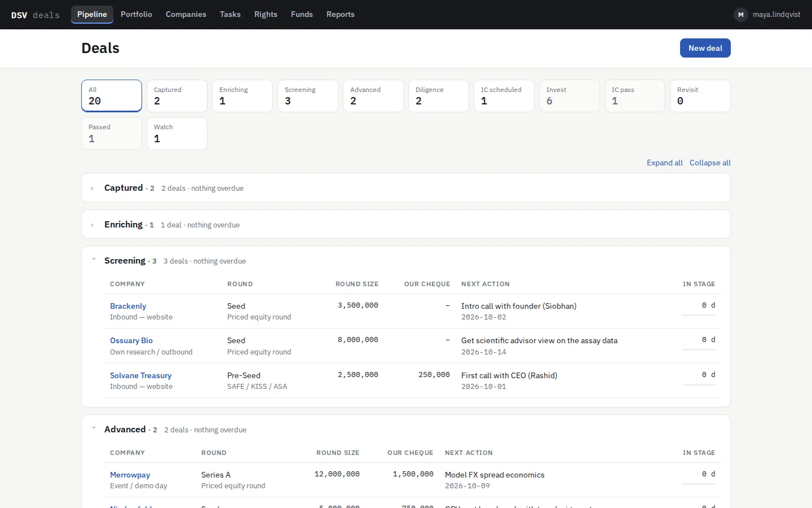Click 'Own research / outbound' source text
This screenshot has width=812, height=508.
151,352
